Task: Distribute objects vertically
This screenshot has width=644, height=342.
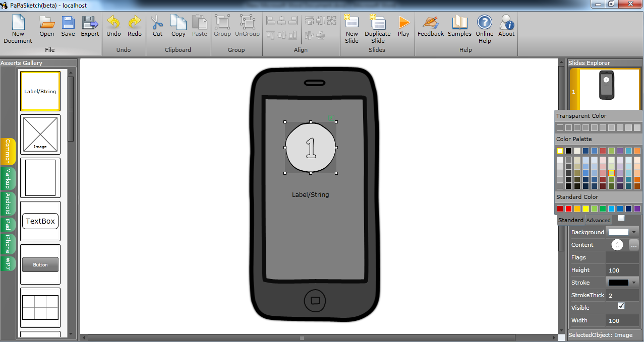Action: [x=320, y=35]
